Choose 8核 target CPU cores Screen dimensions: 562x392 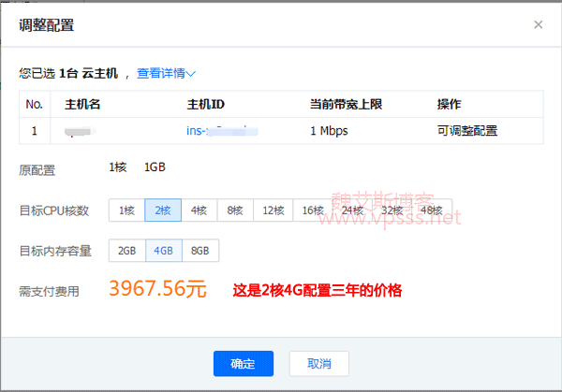(x=235, y=211)
